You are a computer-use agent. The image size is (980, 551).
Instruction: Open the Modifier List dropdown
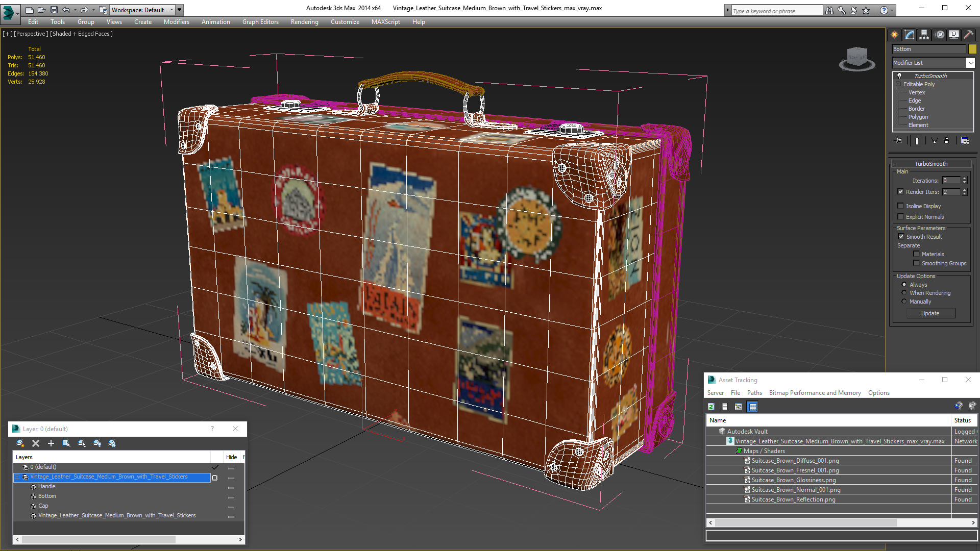tap(970, 63)
